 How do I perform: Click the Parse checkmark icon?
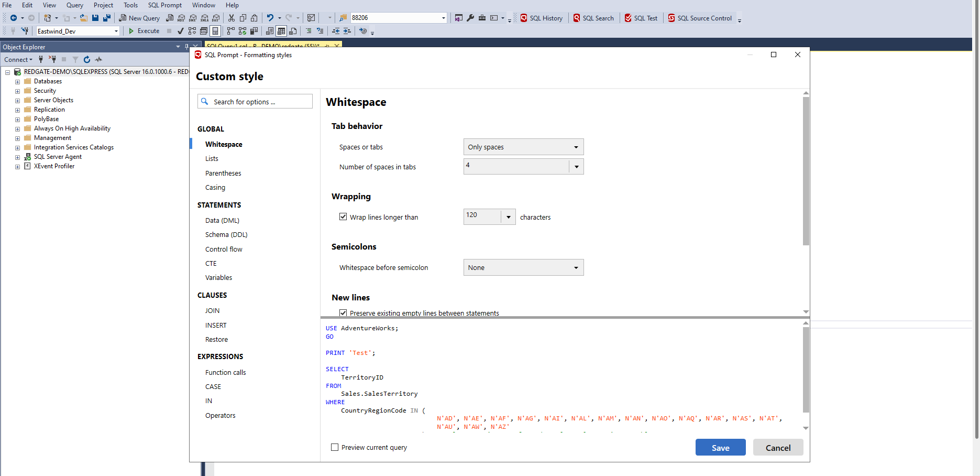coord(181,31)
